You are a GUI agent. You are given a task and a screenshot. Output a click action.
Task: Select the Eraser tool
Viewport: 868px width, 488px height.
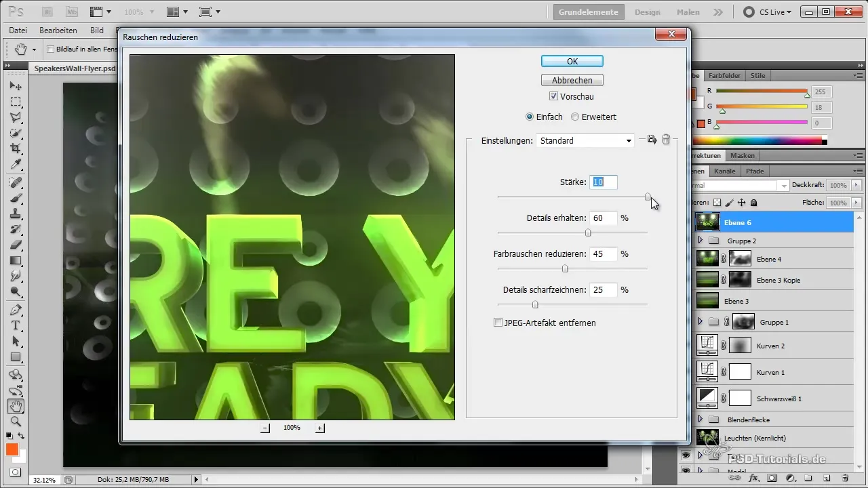(x=16, y=245)
